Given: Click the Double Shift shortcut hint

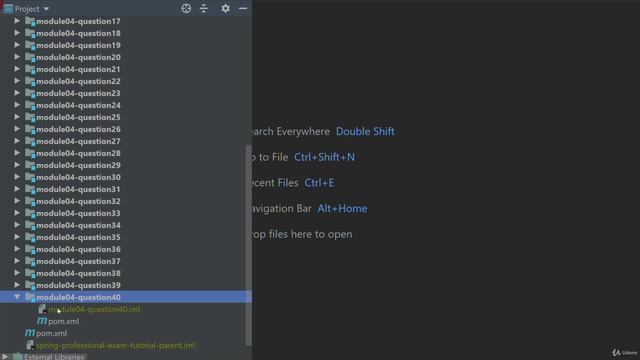Looking at the screenshot, I should point(365,131).
